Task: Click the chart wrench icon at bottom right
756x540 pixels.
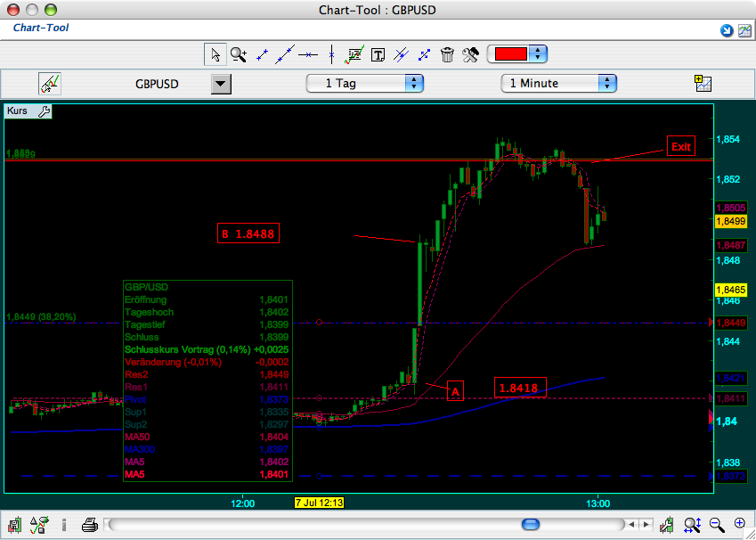Action: [667, 524]
